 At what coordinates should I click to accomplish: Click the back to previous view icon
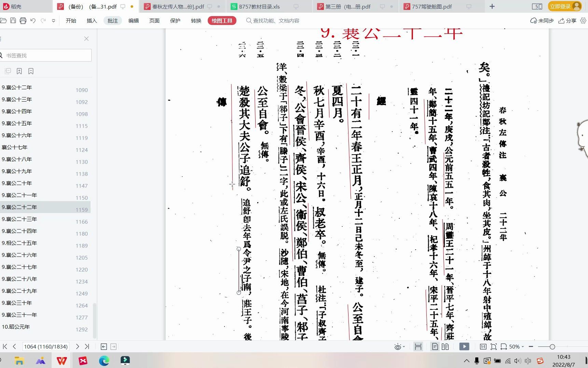[104, 346]
